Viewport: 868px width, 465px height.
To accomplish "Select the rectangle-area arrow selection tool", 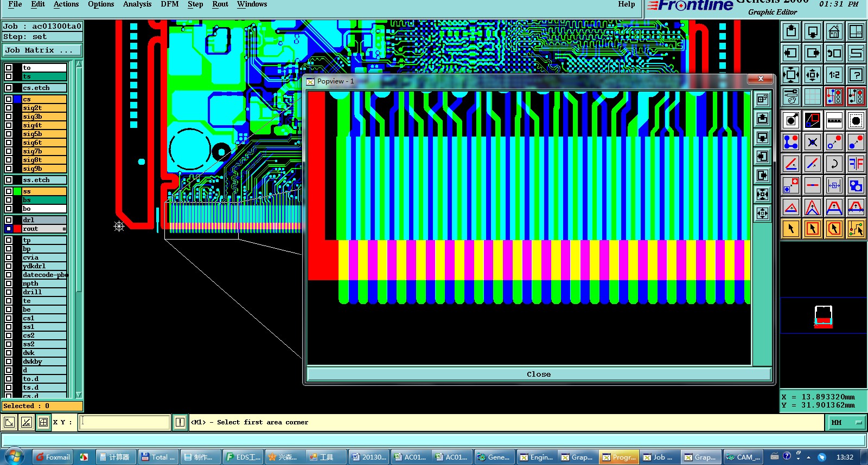I will click(813, 229).
